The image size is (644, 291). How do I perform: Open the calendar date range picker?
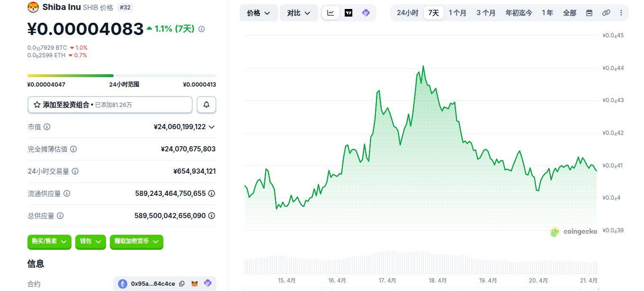(x=589, y=13)
